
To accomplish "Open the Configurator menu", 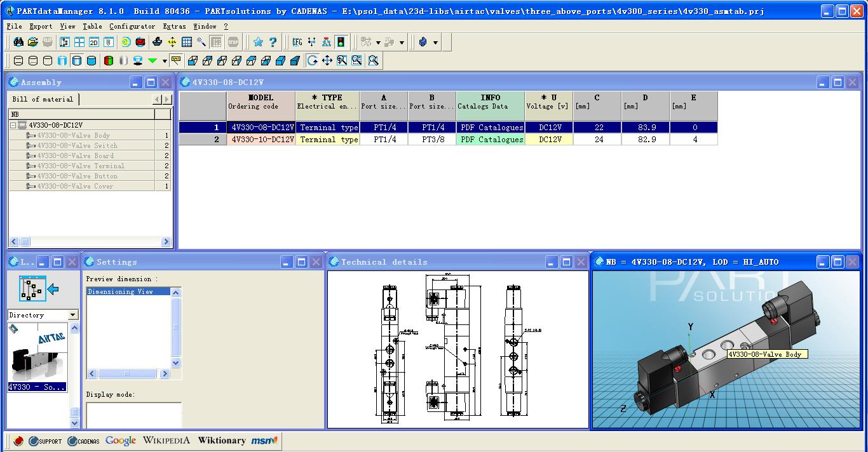I will point(132,26).
